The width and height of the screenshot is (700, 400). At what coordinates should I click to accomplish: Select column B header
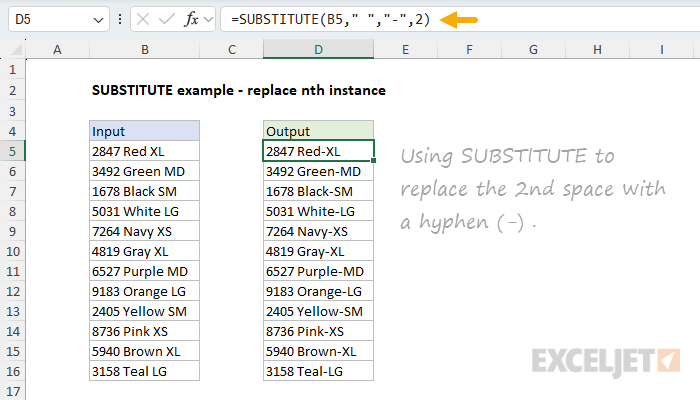[x=145, y=50]
